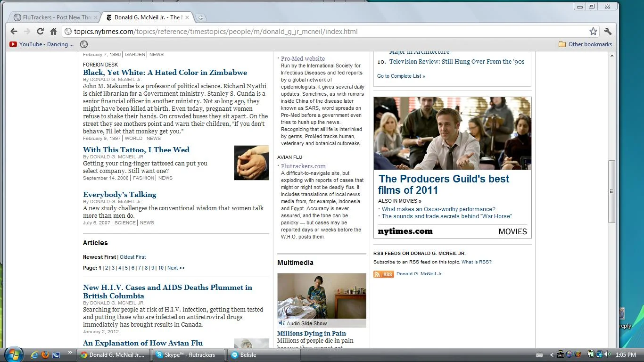Open 'The sounds and trade secrets behind War Horse'
This screenshot has width=644, height=362.
point(447,216)
